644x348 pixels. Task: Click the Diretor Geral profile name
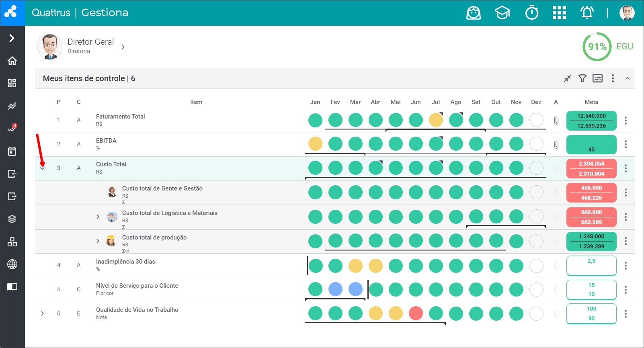coord(90,42)
